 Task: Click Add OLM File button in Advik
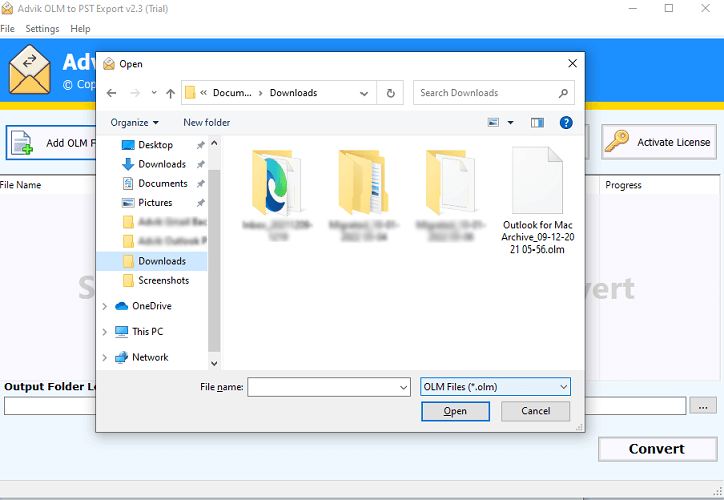51,143
